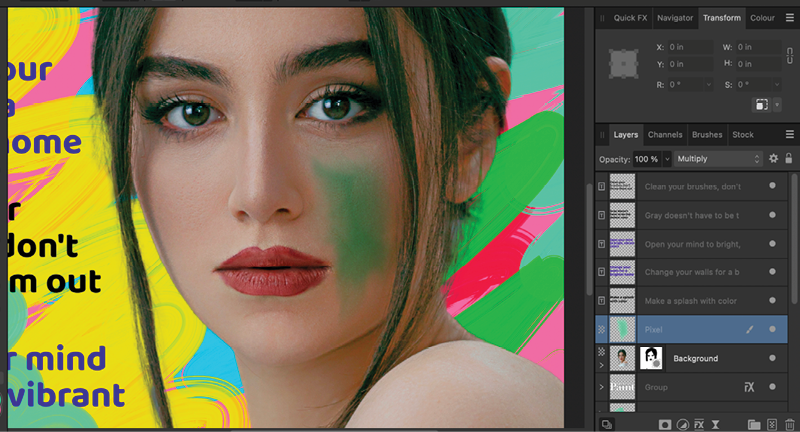
Task: Open the Multiply blend mode dropdown
Action: 716,159
